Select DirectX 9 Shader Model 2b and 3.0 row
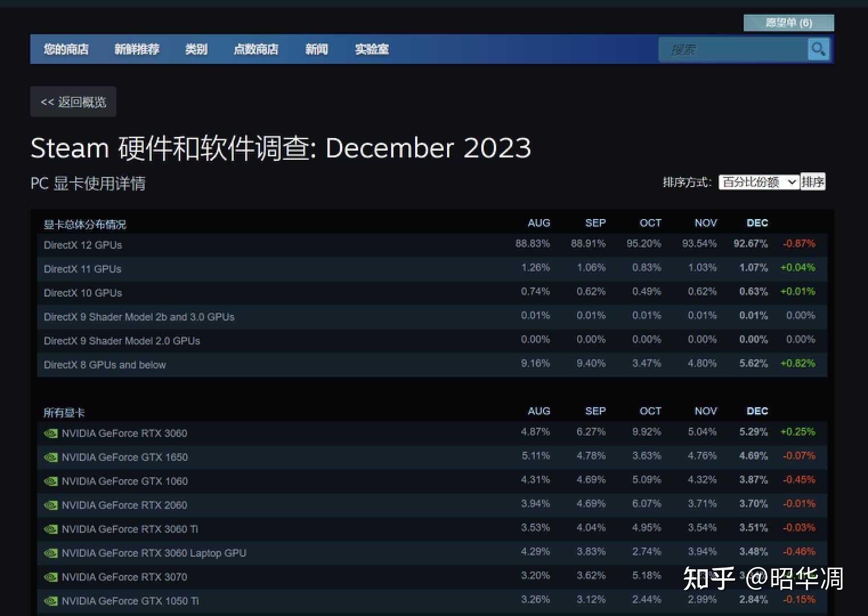868x616 pixels. (432, 317)
